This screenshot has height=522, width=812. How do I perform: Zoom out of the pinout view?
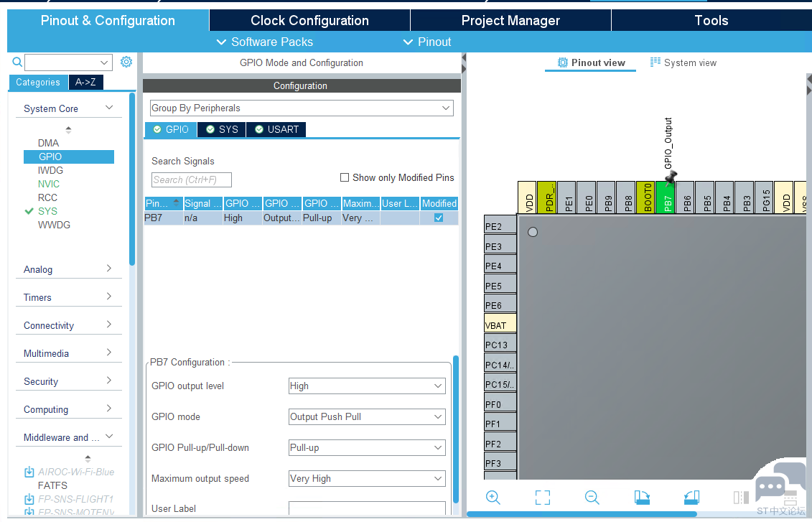click(x=592, y=498)
